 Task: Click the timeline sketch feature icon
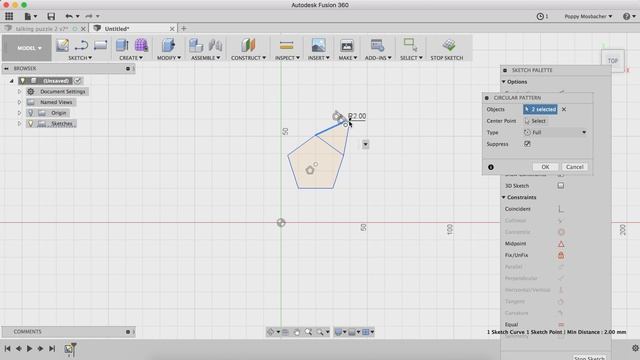pyautogui.click(x=69, y=349)
